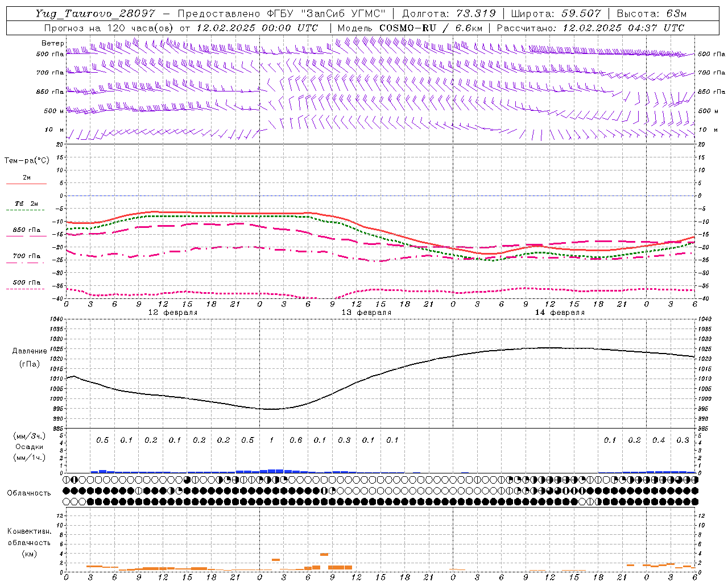Click the Высота: 63м header value
Viewport: 728px width, 582px height.
click(x=651, y=14)
